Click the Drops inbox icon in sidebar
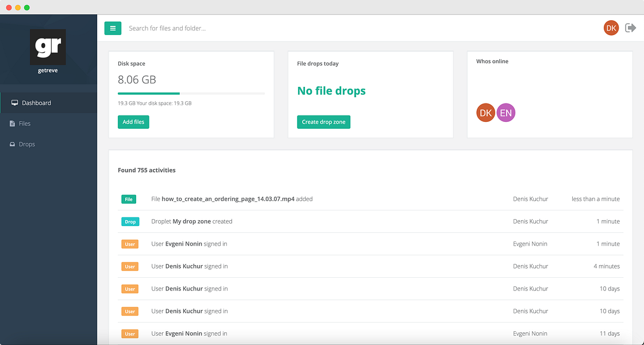644x345 pixels. 12,144
